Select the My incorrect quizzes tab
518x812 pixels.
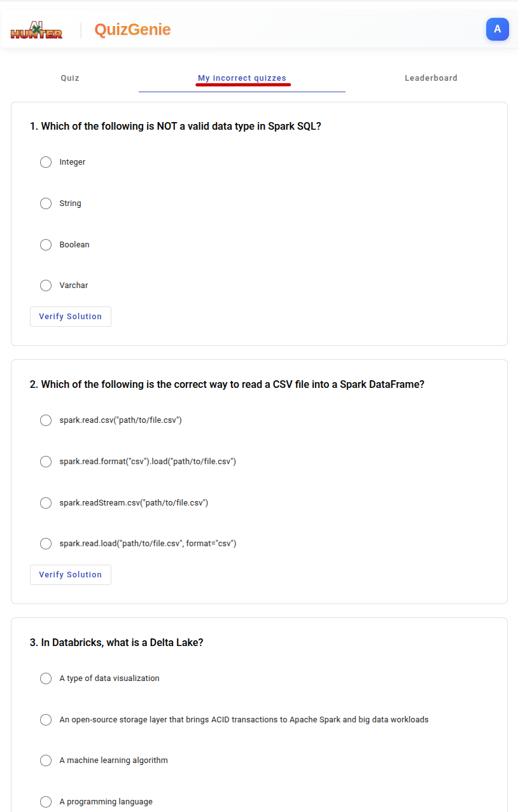pos(242,78)
